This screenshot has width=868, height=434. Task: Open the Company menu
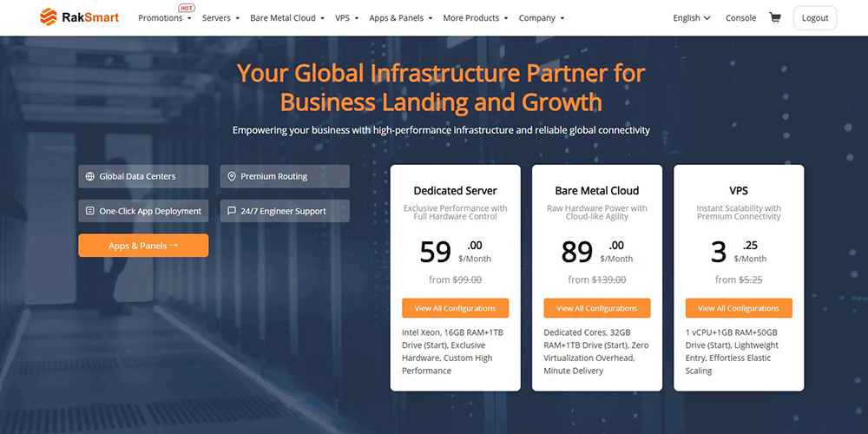coord(541,18)
